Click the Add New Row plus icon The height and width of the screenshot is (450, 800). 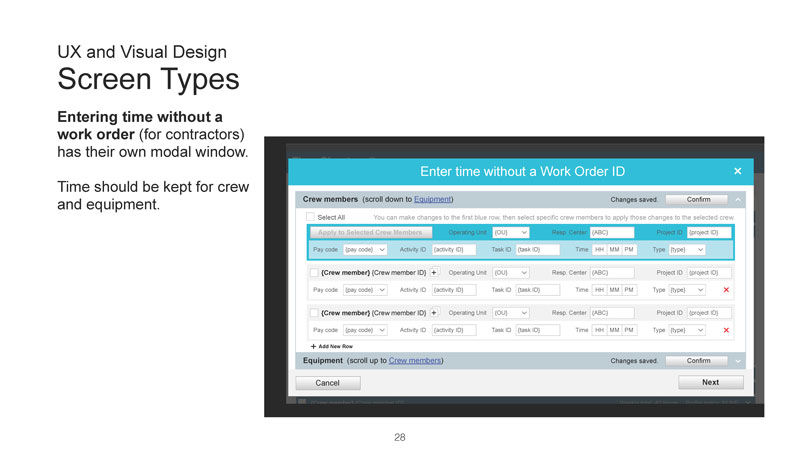coord(313,346)
